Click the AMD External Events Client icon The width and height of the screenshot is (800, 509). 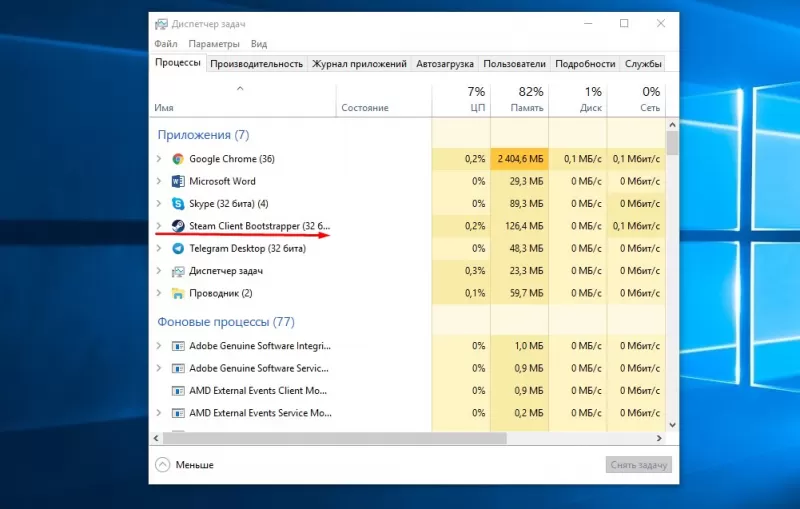click(x=178, y=391)
